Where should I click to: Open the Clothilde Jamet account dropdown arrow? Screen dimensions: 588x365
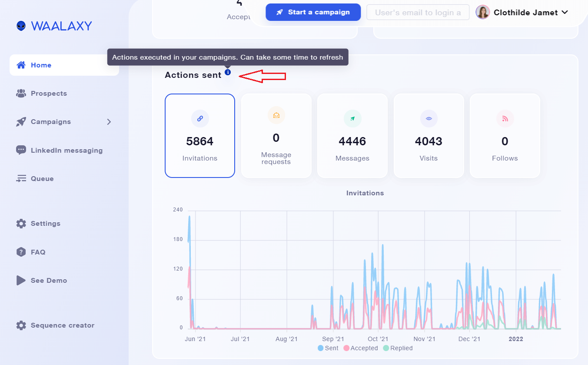565,12
